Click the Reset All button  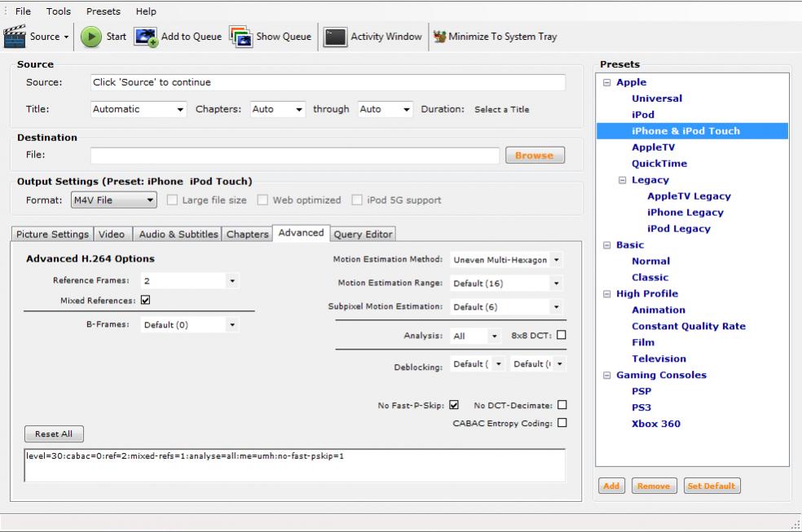tap(54, 434)
